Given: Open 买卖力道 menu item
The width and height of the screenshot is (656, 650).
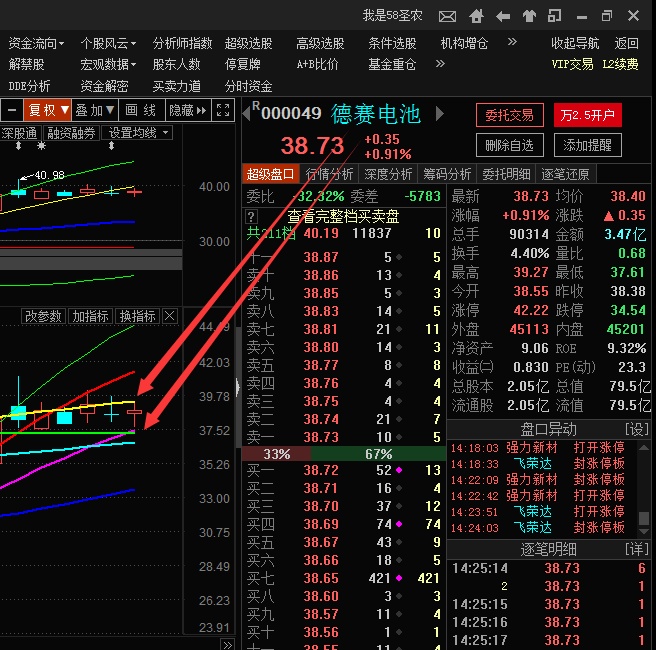Looking at the screenshot, I should (x=177, y=86).
